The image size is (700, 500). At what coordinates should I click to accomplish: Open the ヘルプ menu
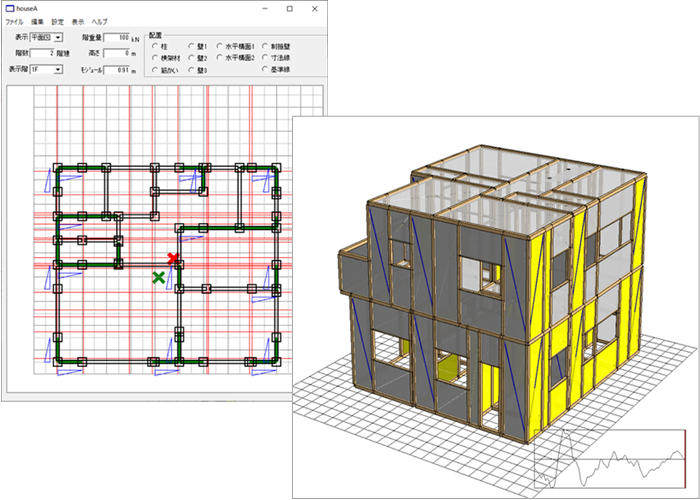(x=100, y=21)
